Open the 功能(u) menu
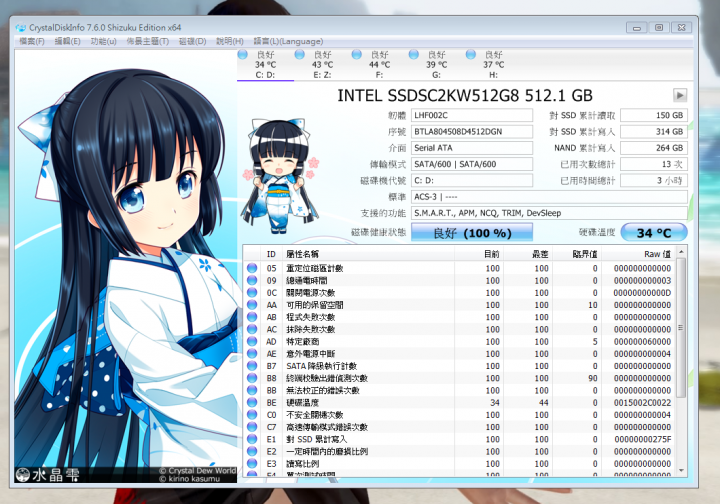The width and height of the screenshot is (720, 504). (x=103, y=41)
